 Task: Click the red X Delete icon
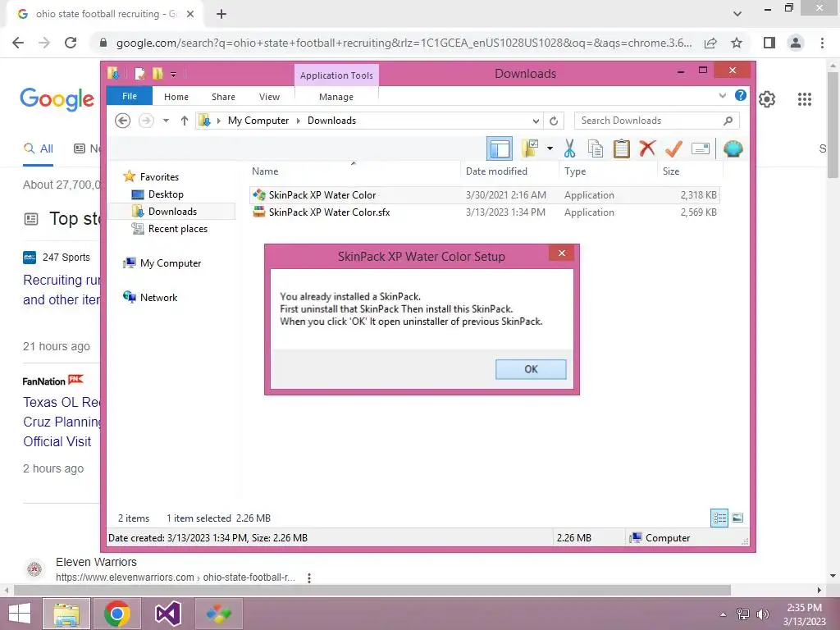(647, 148)
